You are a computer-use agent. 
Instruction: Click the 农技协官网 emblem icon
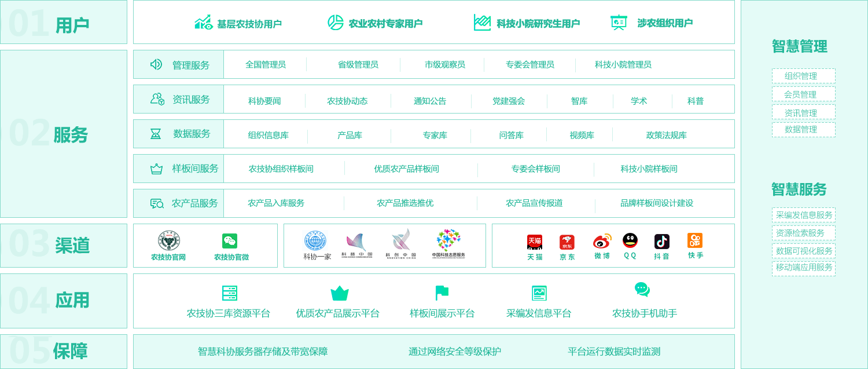(169, 240)
